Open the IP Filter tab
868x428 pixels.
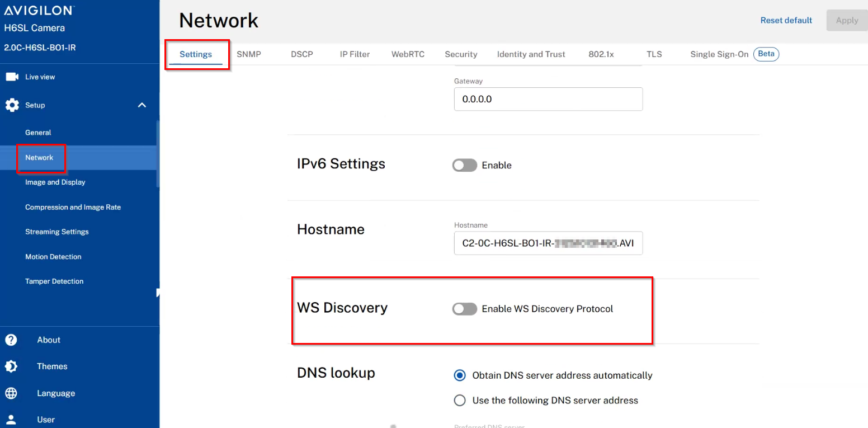[355, 54]
